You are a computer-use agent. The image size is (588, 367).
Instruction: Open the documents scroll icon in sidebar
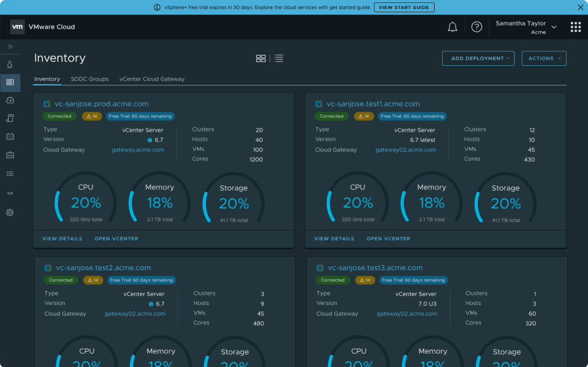pyautogui.click(x=10, y=118)
